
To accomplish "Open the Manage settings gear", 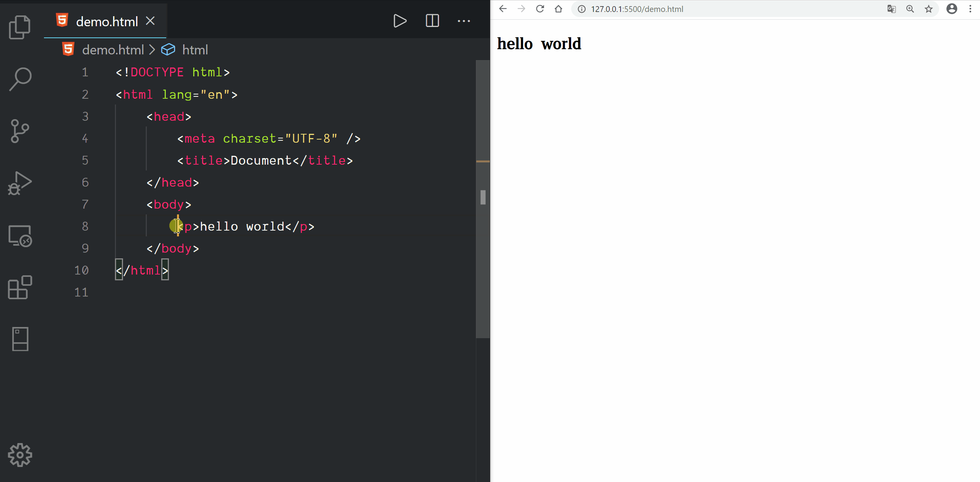I will click(20, 455).
